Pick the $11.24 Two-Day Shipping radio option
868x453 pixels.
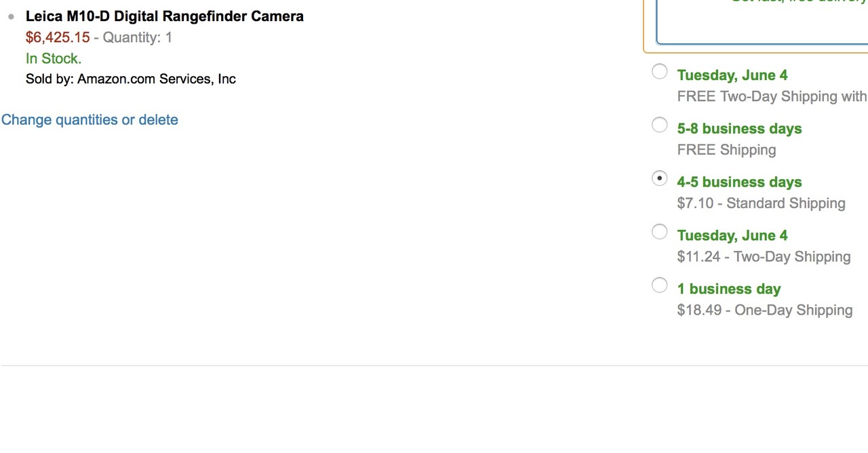[659, 232]
